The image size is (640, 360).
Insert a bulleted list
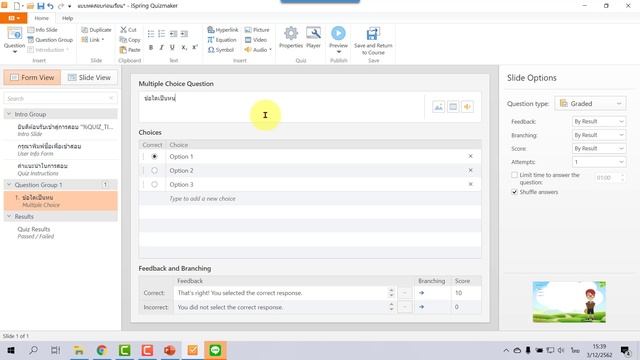tap(151, 33)
